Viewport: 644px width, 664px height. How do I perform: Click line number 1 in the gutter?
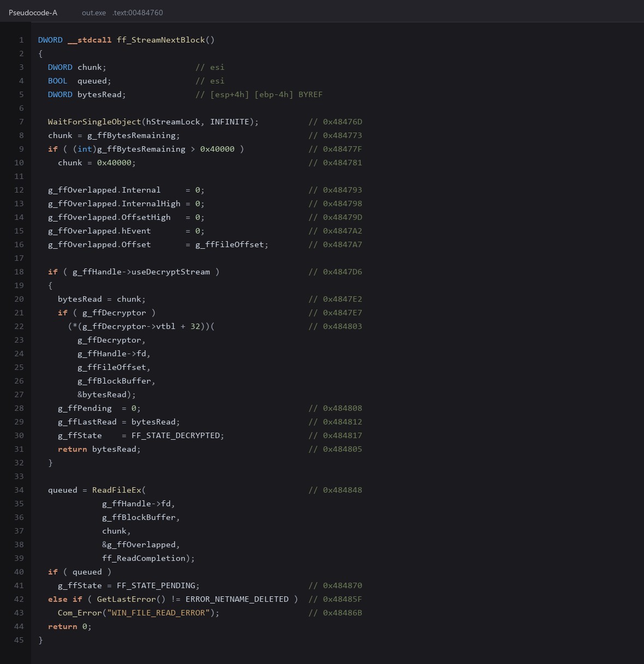tap(21, 40)
